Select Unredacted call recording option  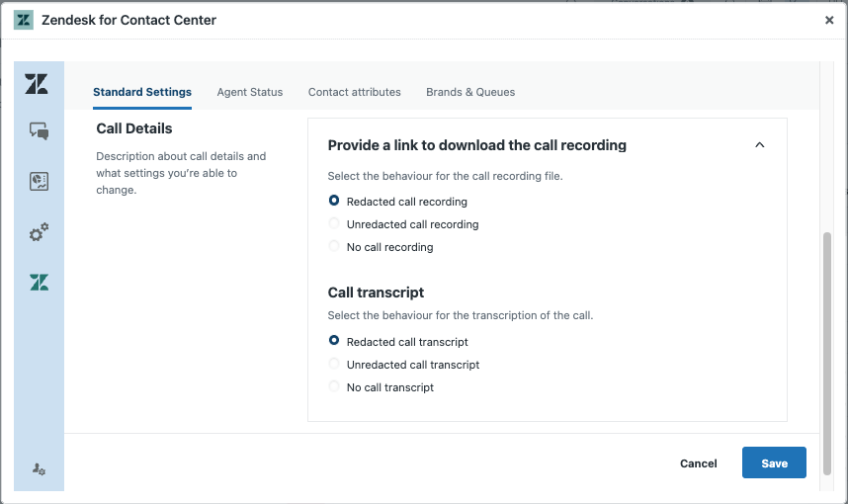click(334, 224)
